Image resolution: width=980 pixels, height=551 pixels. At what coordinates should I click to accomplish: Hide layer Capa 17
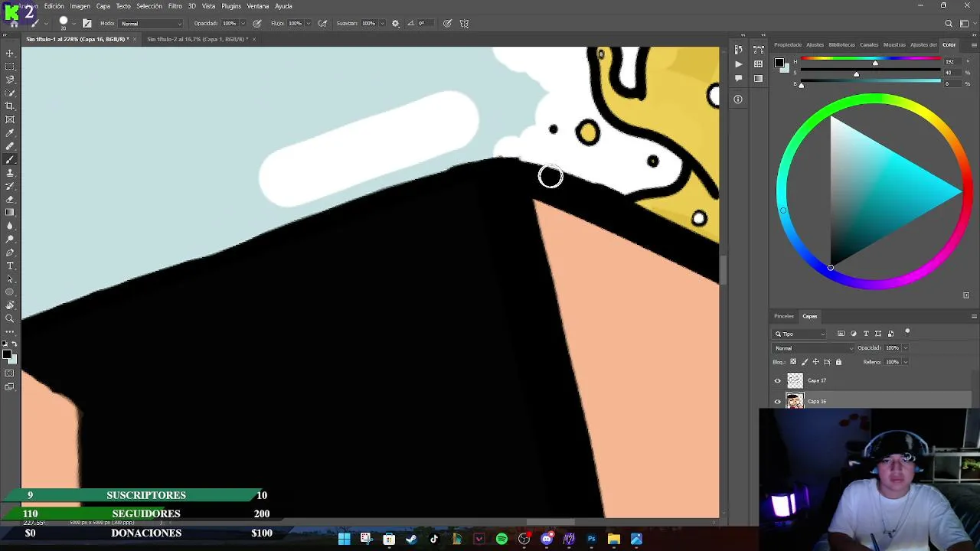click(x=778, y=380)
